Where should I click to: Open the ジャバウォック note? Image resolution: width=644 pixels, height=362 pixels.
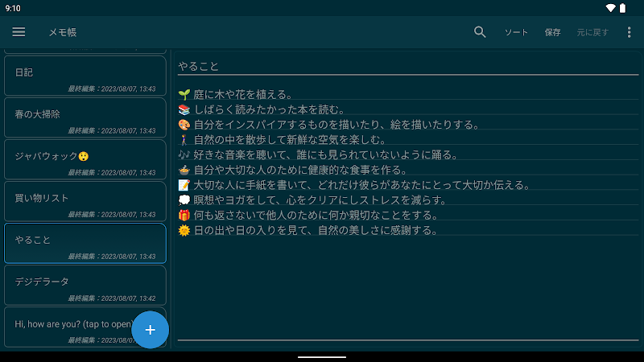tap(85, 159)
